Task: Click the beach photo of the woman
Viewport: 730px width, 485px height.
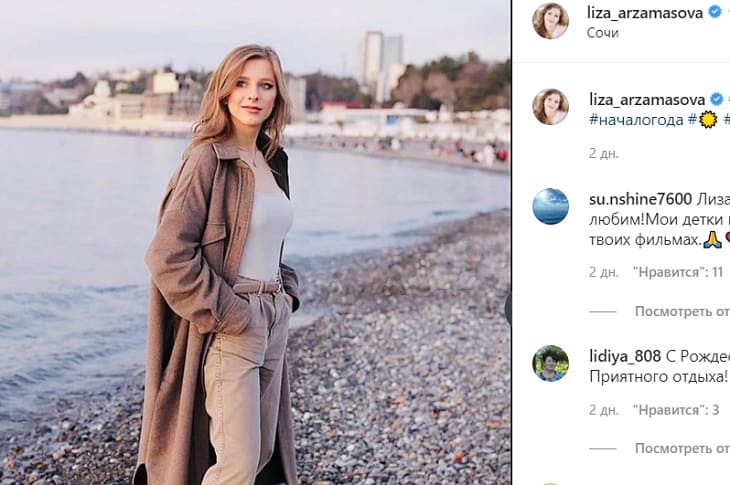Action: [x=255, y=242]
